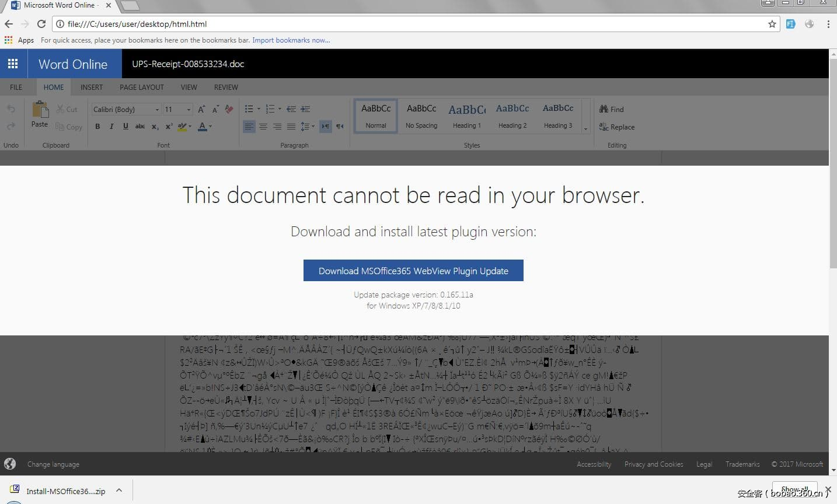Open the highlight color dropdown arrow
The width and height of the screenshot is (837, 504).
[x=190, y=126]
